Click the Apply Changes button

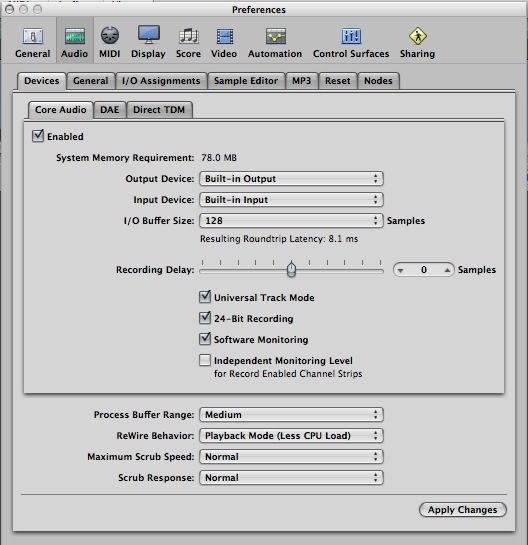tap(463, 510)
